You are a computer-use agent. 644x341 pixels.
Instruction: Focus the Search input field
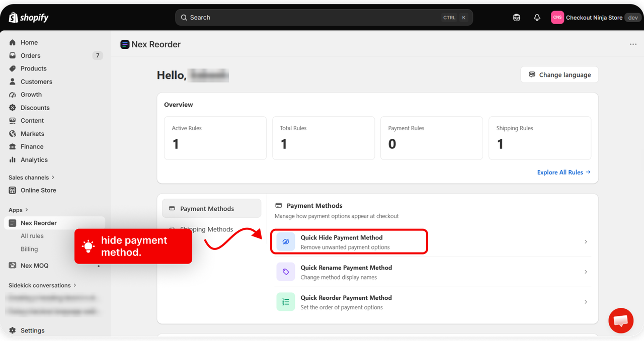click(324, 18)
